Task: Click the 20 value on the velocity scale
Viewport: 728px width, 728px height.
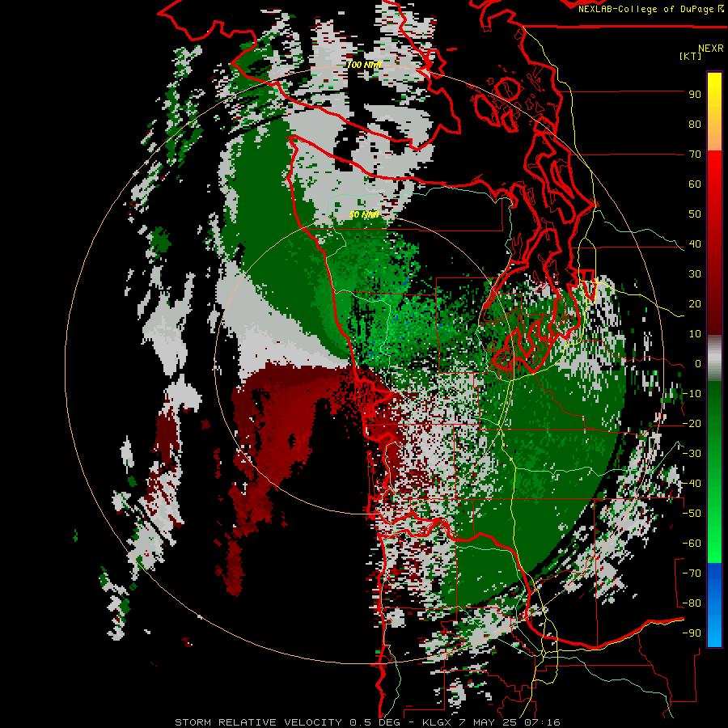Action: [695, 303]
